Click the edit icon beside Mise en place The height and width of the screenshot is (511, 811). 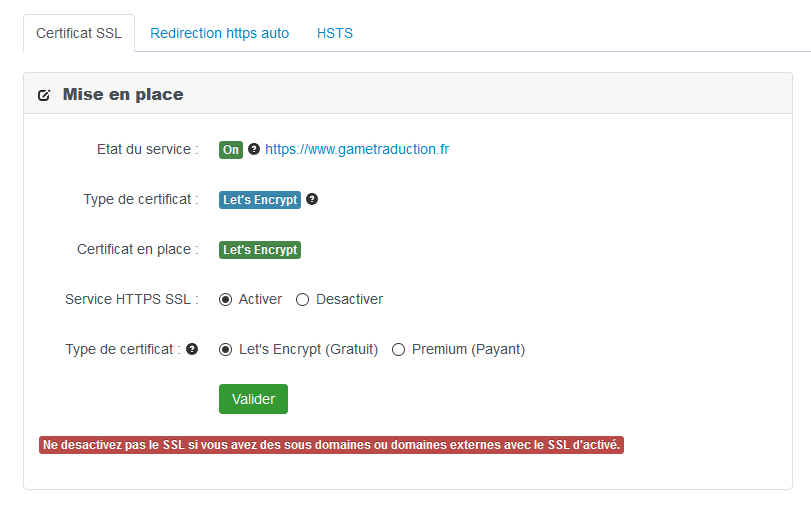pos(44,95)
